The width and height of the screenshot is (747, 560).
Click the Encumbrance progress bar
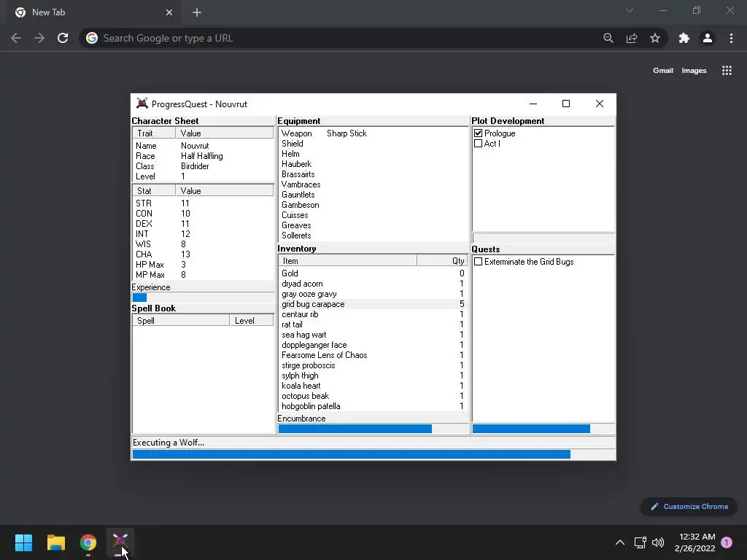click(x=373, y=429)
